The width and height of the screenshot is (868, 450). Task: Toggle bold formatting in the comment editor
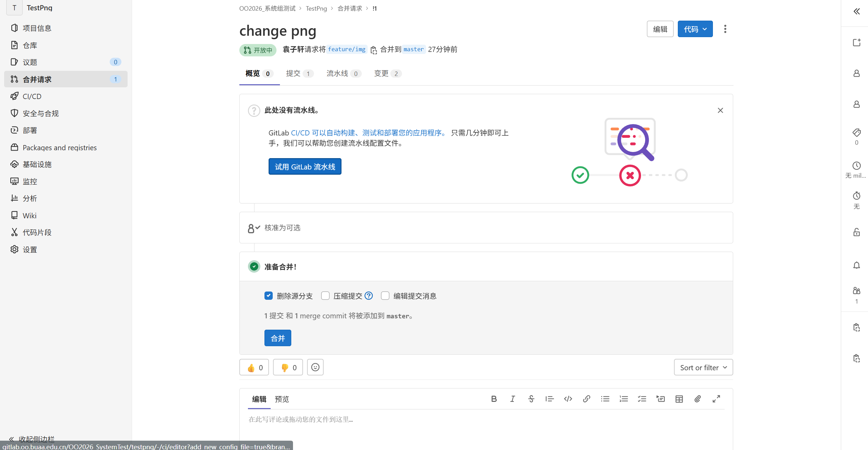tap(494, 399)
